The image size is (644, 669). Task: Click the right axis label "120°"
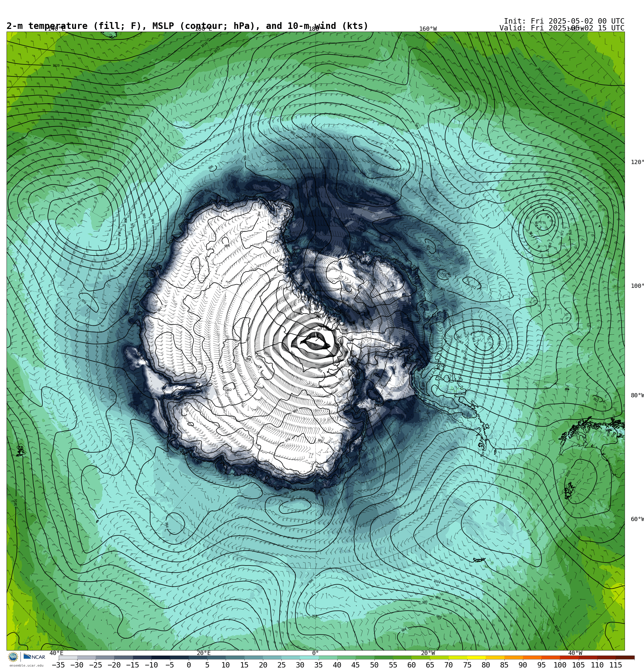pyautogui.click(x=637, y=162)
